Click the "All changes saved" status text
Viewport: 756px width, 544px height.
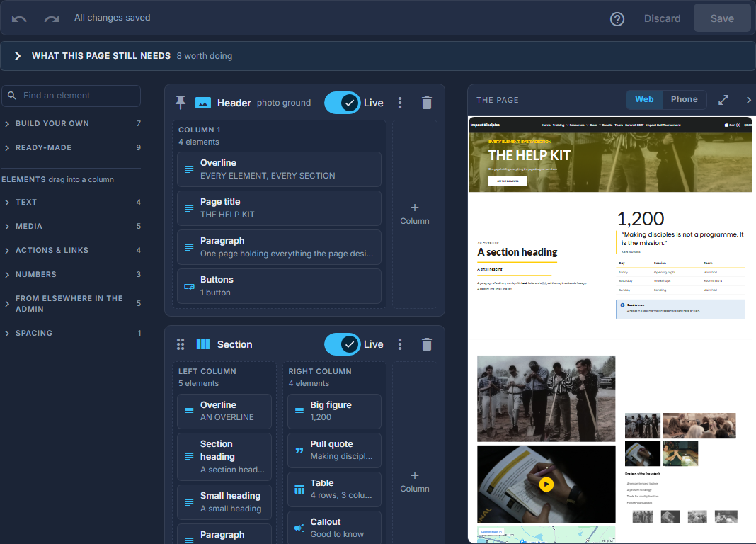pyautogui.click(x=113, y=18)
